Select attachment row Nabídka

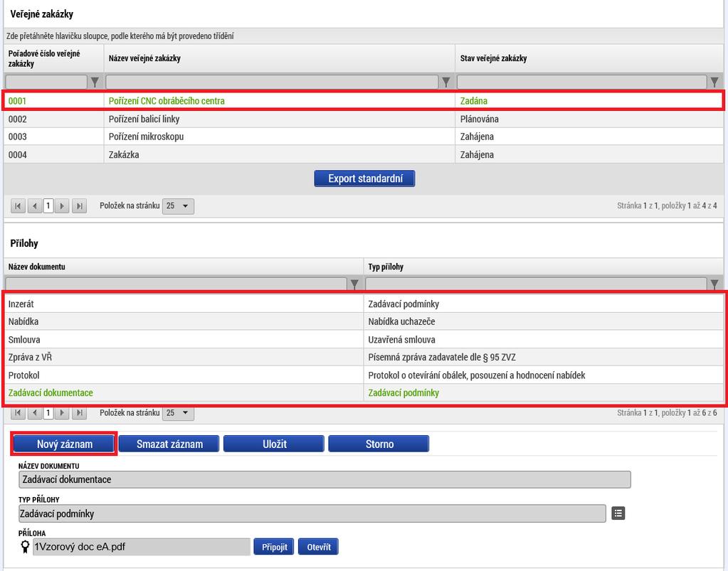[364, 321]
